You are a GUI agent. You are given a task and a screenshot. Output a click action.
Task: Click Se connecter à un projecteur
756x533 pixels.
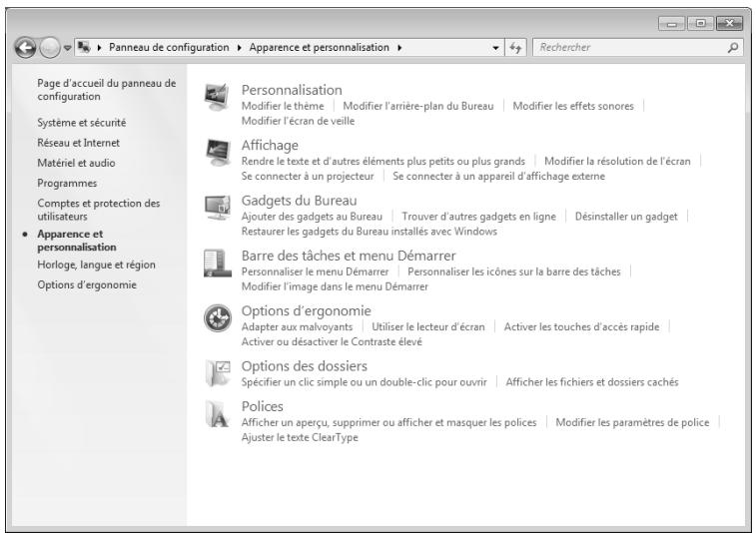pyautogui.click(x=308, y=176)
